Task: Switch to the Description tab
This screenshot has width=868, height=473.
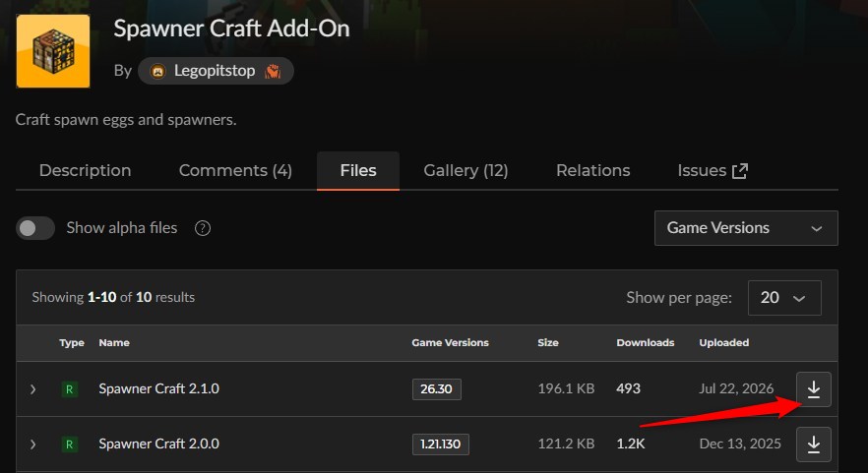Action: [86, 170]
